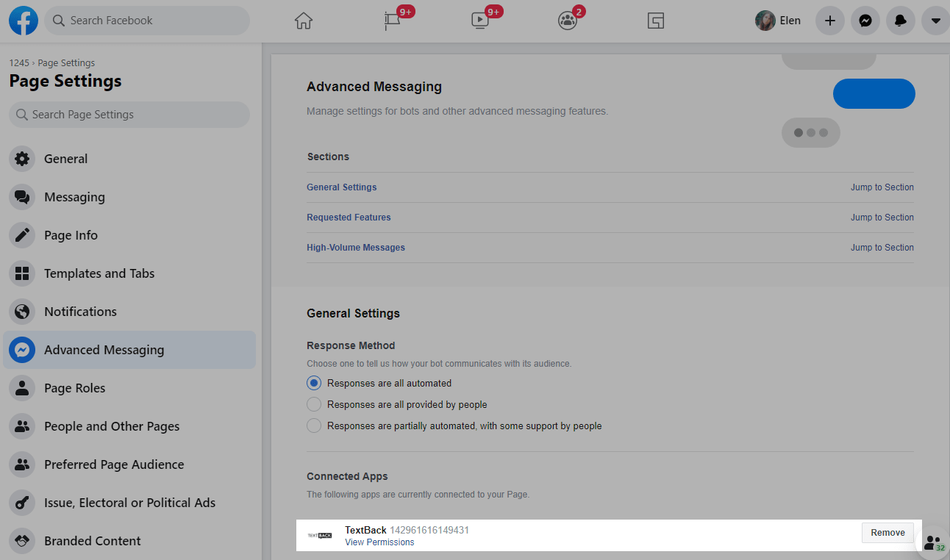Screen dimensions: 950x560
Task: Open Page Roles in the sidebar
Action: (x=74, y=388)
